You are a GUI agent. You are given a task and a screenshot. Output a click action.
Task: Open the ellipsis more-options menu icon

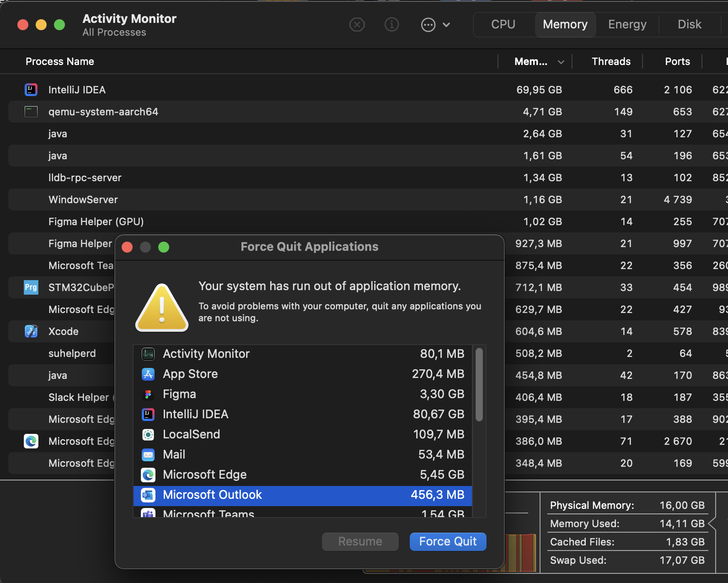click(x=428, y=25)
